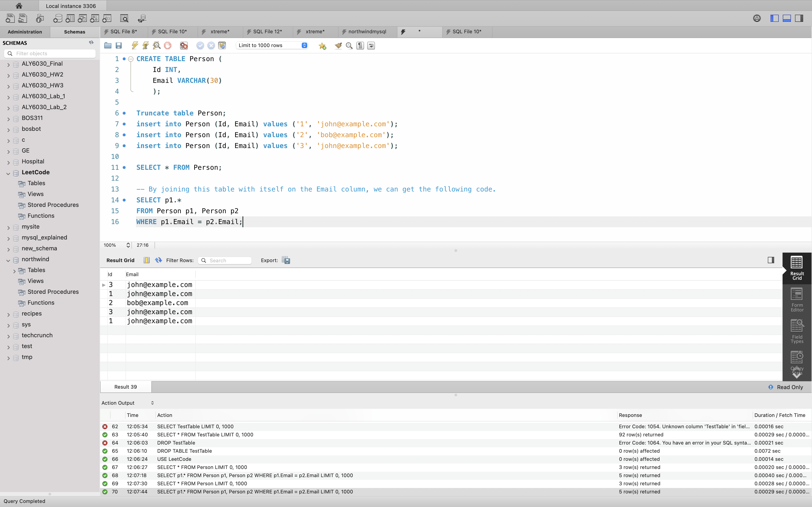Image resolution: width=812 pixels, height=507 pixels.
Task: Select the xtreme schema tab
Action: [217, 31]
